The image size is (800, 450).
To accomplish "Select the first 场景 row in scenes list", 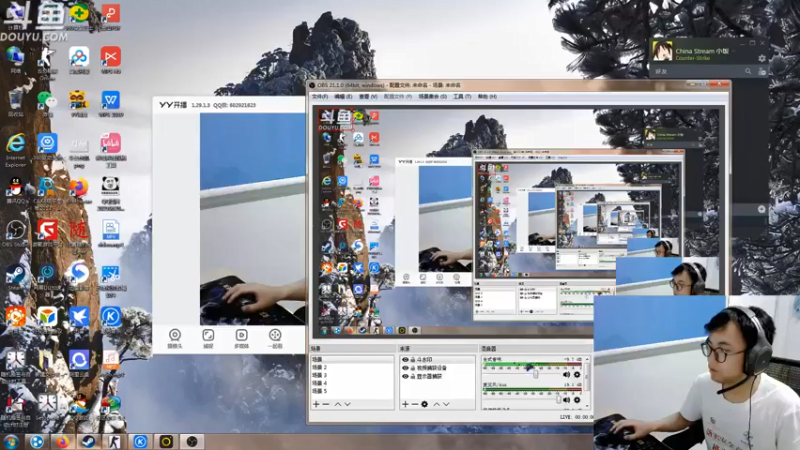I will [x=352, y=359].
